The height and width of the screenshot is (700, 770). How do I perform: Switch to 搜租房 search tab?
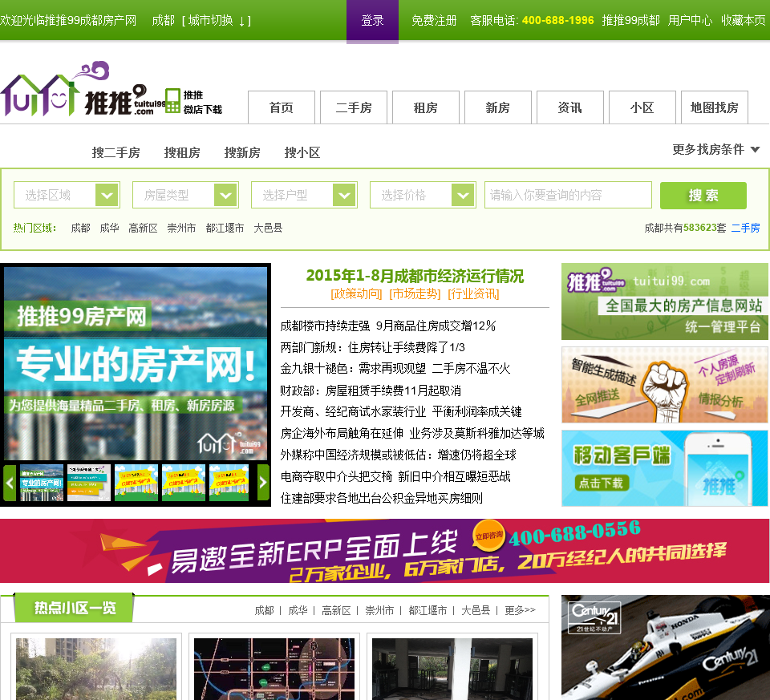182,152
